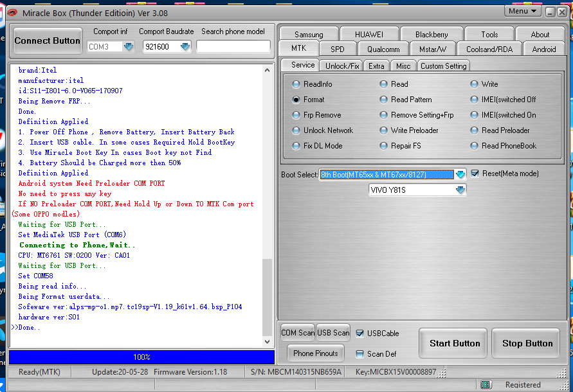Viewport: 573px width, 392px height.
Task: Open the Comport Baudrate 921600 dropdown
Action: 185,47
